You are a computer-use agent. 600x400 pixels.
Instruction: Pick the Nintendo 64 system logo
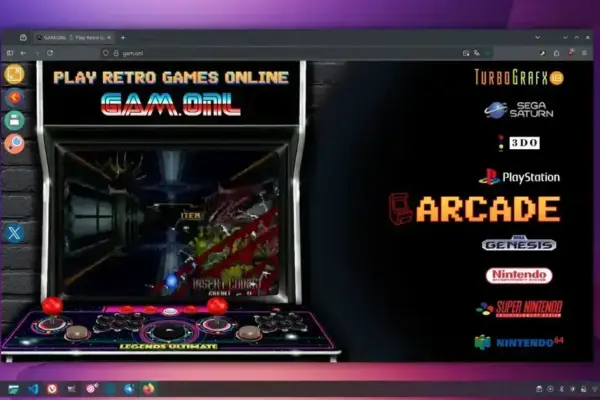[519, 342]
